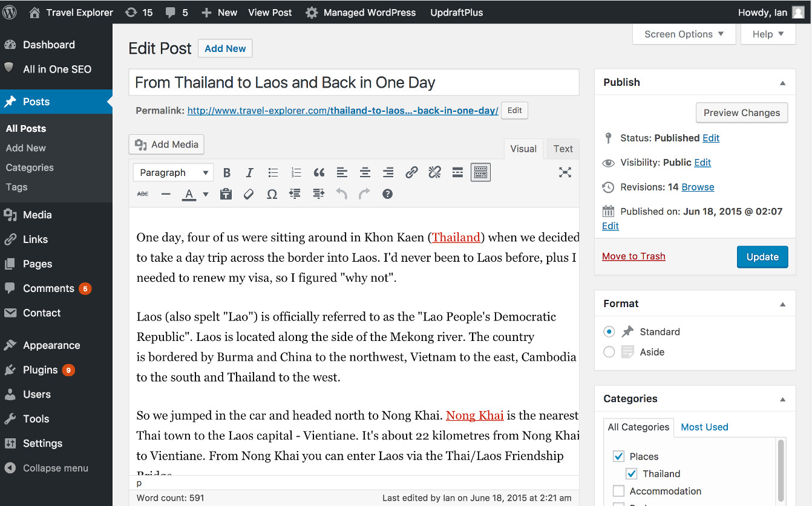Screen dimensions: 812x506
Task: Switch to the Visual editor tab
Action: tap(523, 149)
